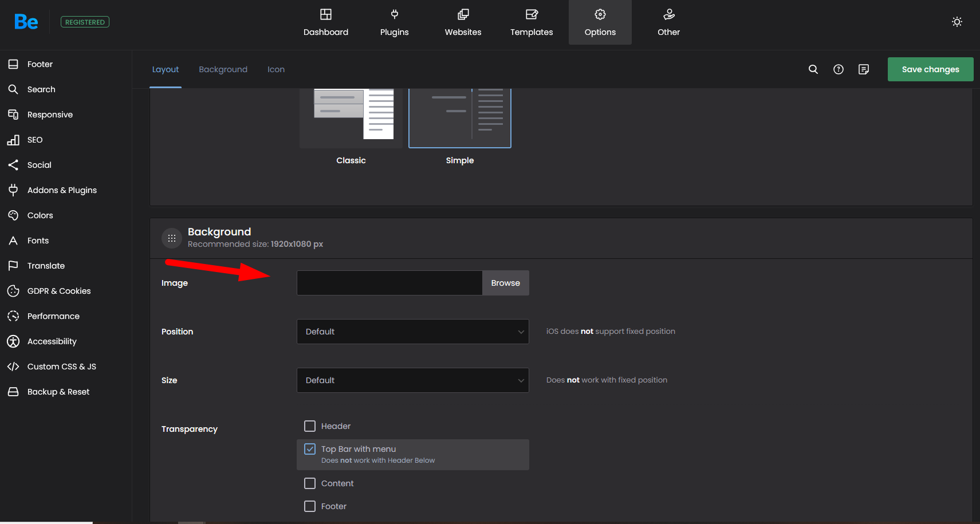Open the Size dropdown

[413, 380]
